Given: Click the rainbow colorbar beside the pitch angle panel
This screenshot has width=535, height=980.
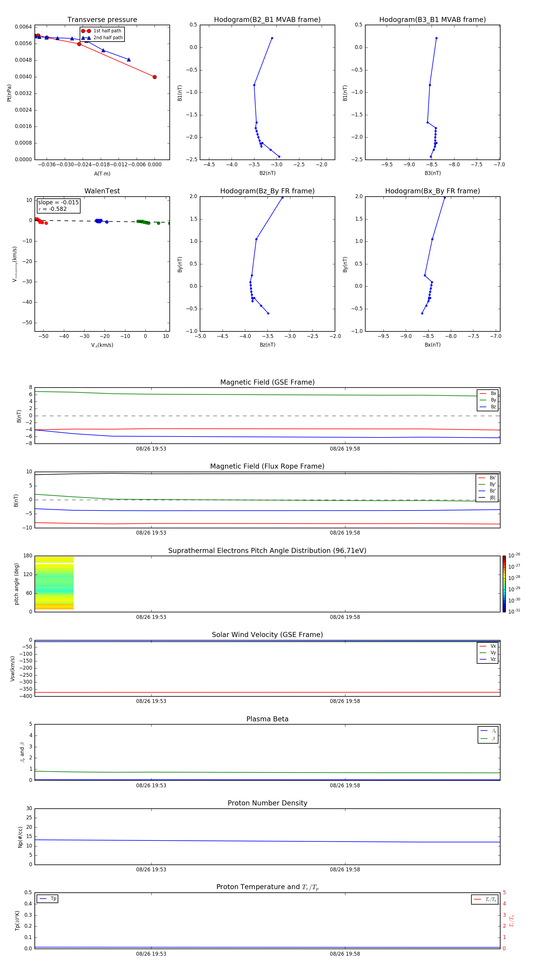Looking at the screenshot, I should click(x=504, y=584).
